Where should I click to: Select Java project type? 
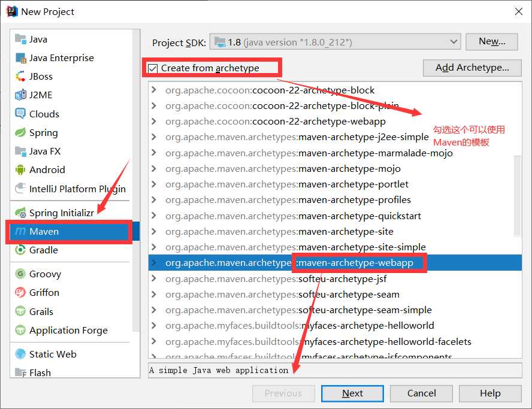coord(71,40)
